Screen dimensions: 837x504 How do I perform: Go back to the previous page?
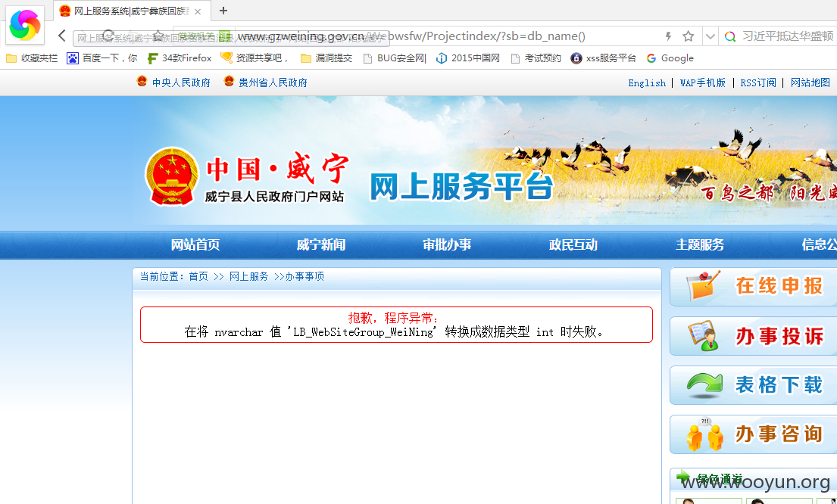click(62, 36)
